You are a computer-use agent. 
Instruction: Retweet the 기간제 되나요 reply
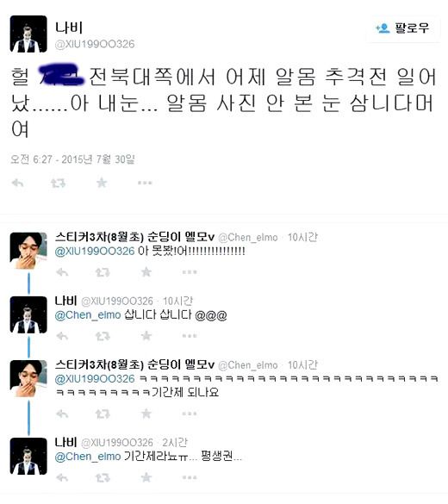103,414
